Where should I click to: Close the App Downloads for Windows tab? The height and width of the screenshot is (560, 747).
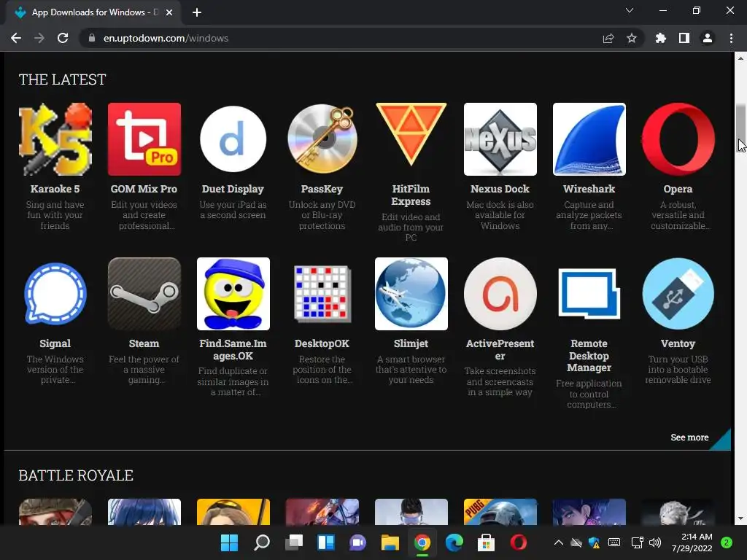click(169, 12)
